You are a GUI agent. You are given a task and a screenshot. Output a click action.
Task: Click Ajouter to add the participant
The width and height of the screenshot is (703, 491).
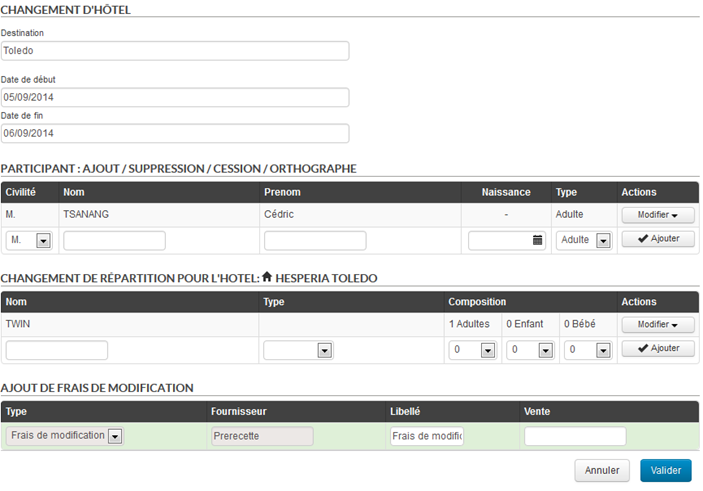tap(657, 239)
